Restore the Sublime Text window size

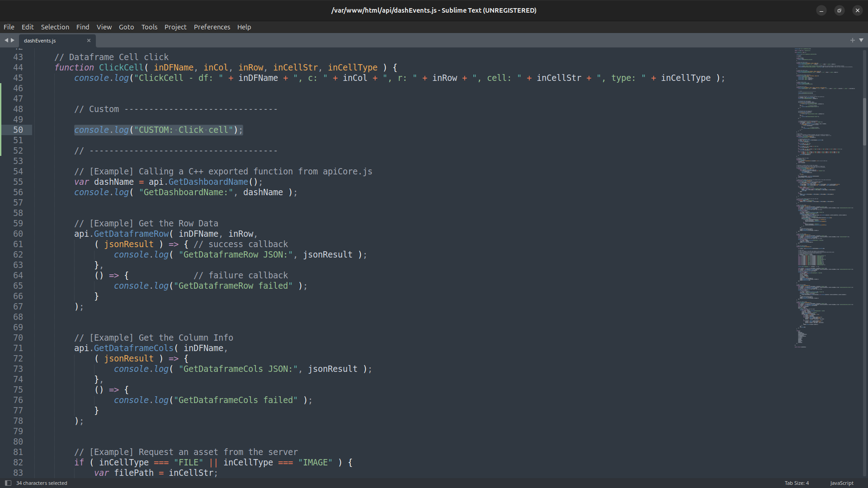click(840, 10)
